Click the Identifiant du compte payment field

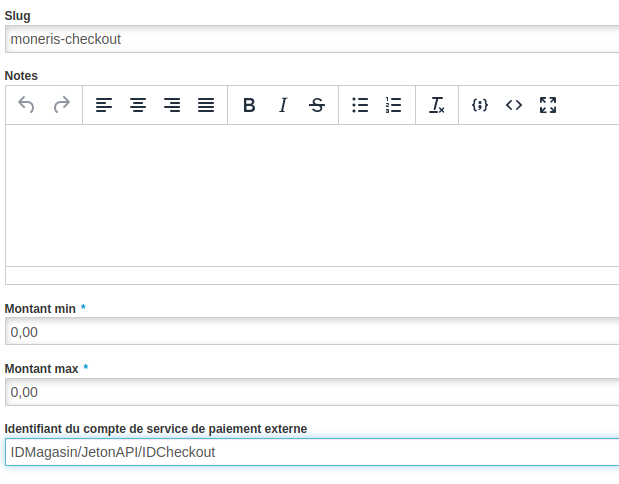click(310, 452)
